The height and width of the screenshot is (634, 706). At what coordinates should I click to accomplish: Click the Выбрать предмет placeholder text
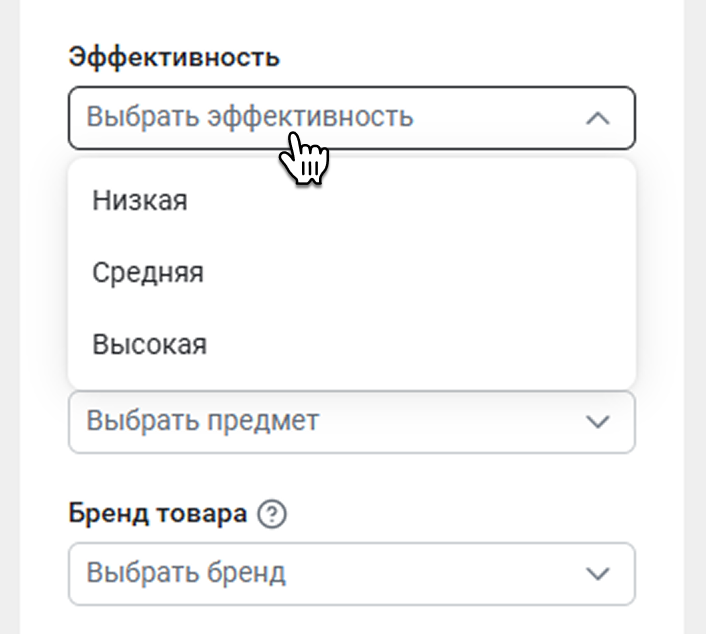tap(203, 421)
